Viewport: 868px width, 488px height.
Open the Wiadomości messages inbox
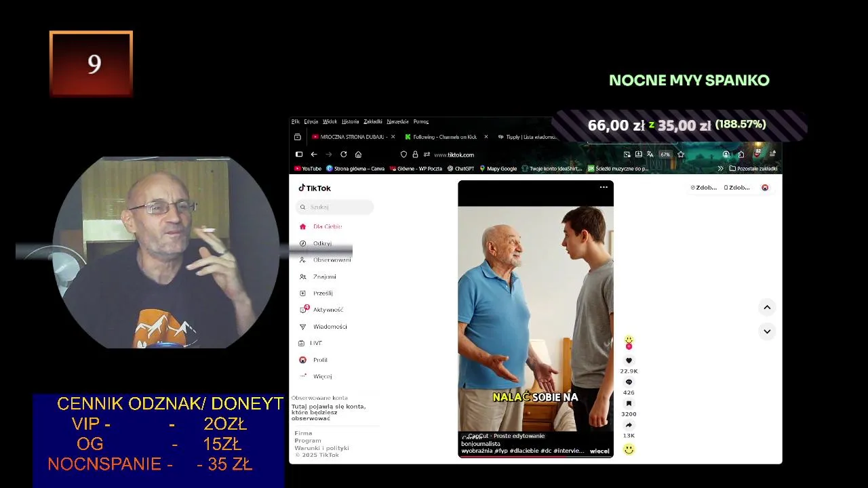pyautogui.click(x=324, y=327)
